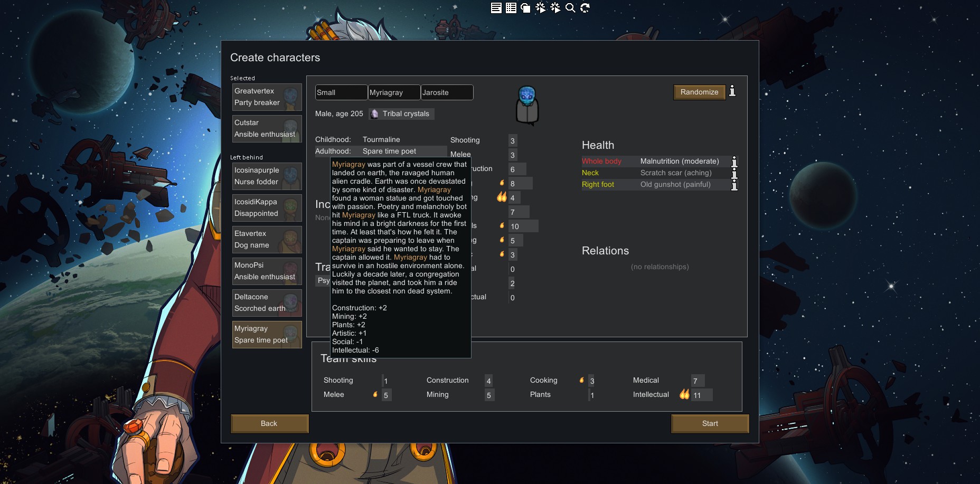
Task: Click info icon beside Randomize button
Action: pyautogui.click(x=732, y=91)
